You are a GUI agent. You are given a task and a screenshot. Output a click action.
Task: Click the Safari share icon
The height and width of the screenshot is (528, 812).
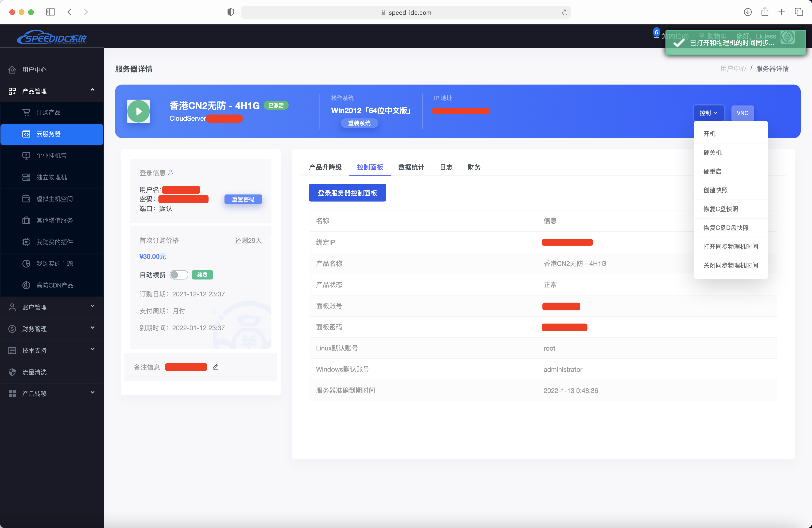click(x=765, y=12)
